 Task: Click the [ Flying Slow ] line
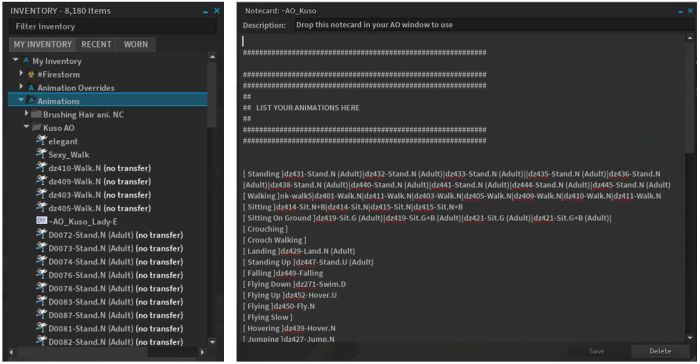click(268, 317)
